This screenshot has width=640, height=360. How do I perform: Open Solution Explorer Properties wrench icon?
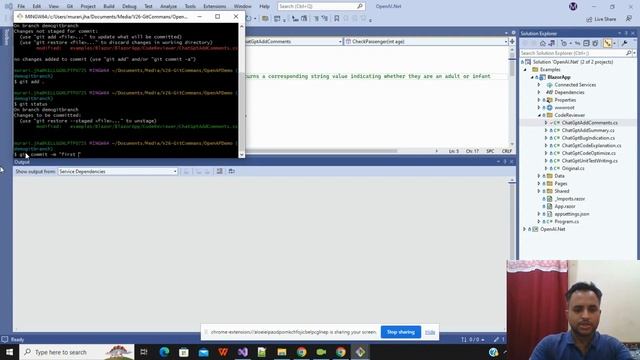(624, 43)
